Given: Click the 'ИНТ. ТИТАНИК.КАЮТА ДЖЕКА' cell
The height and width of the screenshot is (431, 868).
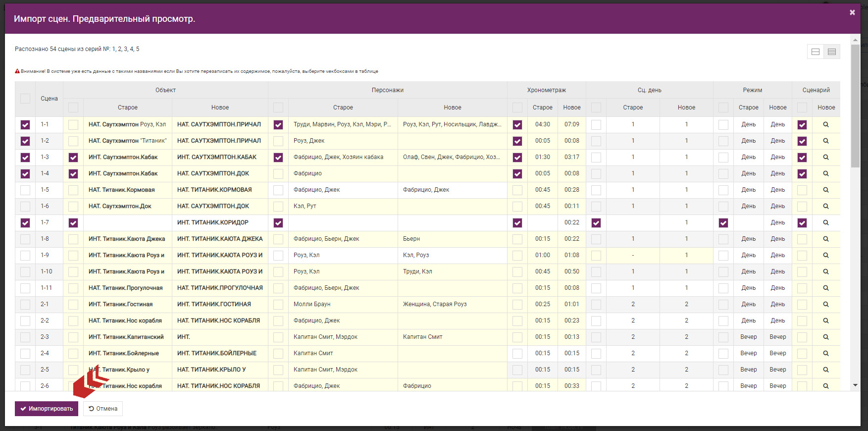Looking at the screenshot, I should click(220, 239).
